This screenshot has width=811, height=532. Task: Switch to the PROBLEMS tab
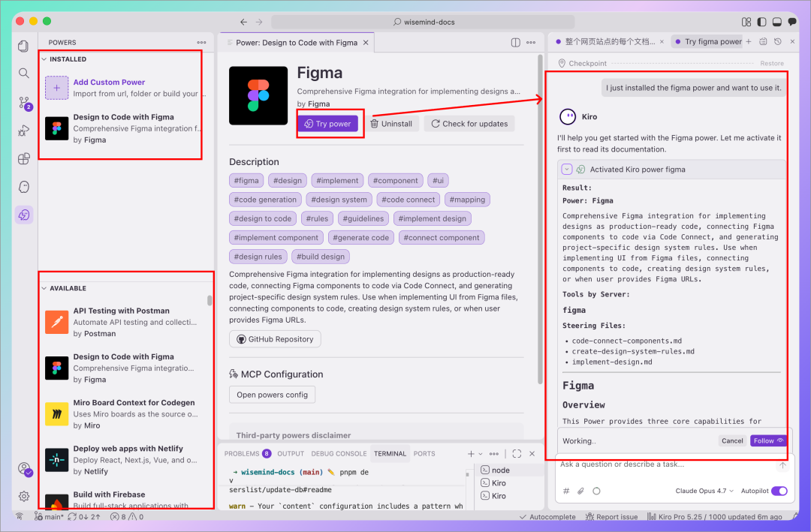pos(247,453)
